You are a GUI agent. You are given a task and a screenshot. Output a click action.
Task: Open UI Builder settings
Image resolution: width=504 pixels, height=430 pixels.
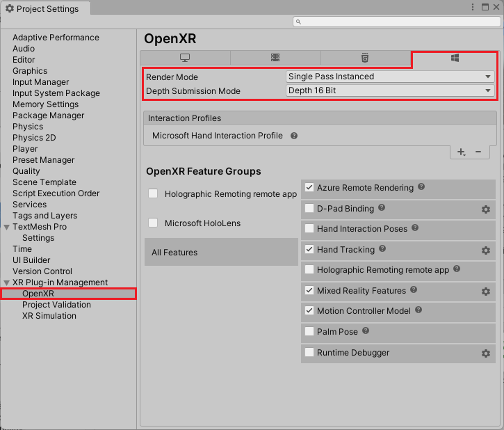(31, 260)
